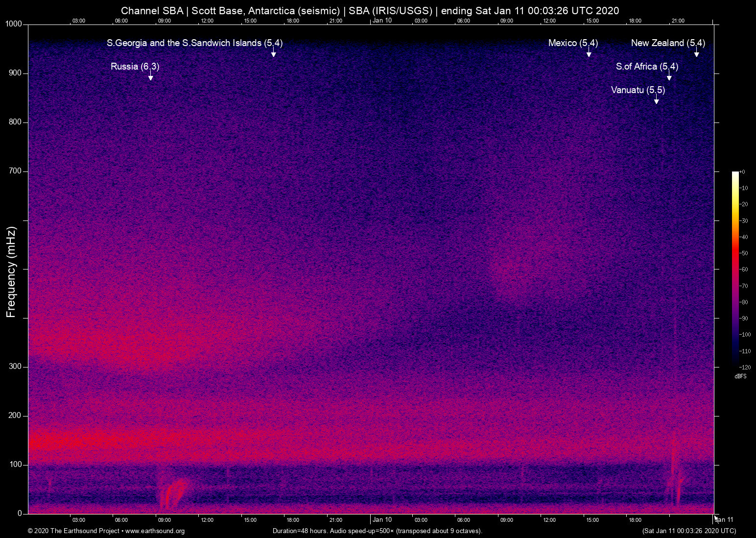This screenshot has height=538, width=756.
Task: Click the -60 level on the color scale
Action: point(744,269)
